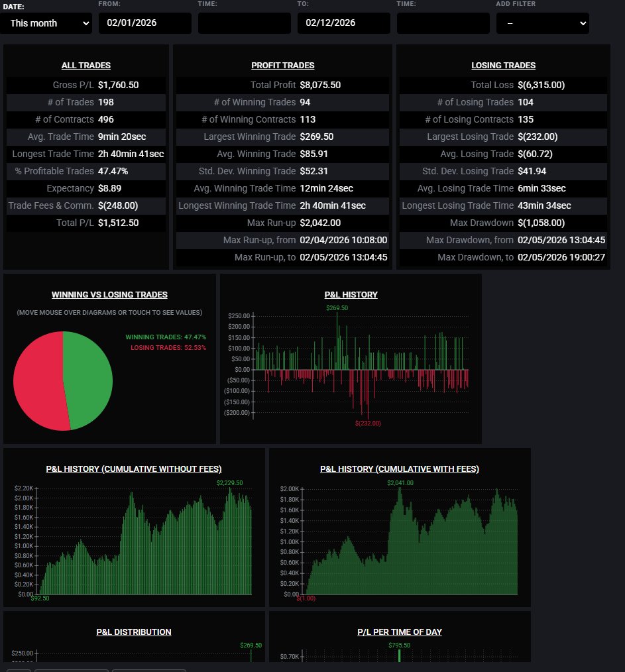The height and width of the screenshot is (672, 625).
Task: Click the PROFIT TRADES heading
Action: pyautogui.click(x=282, y=65)
